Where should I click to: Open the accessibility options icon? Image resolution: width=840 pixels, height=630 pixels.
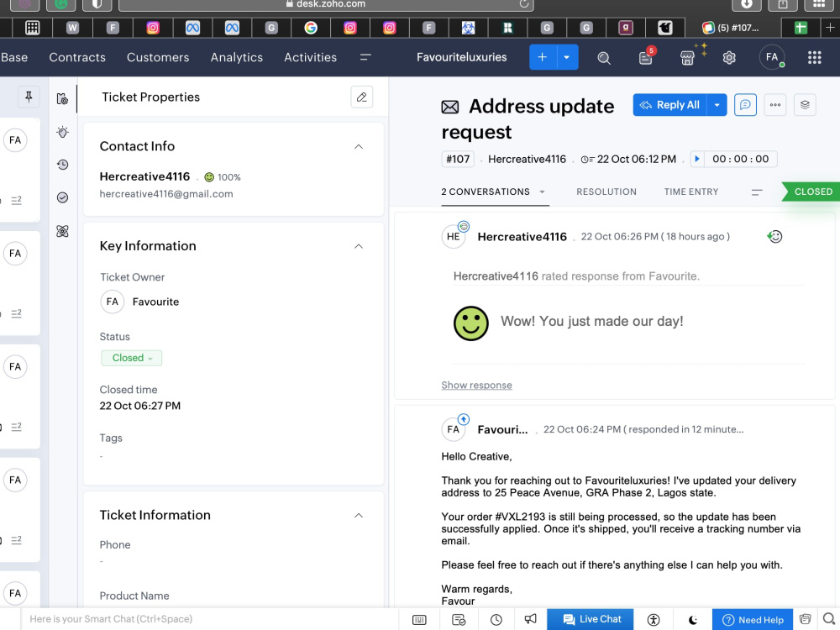[x=653, y=620]
